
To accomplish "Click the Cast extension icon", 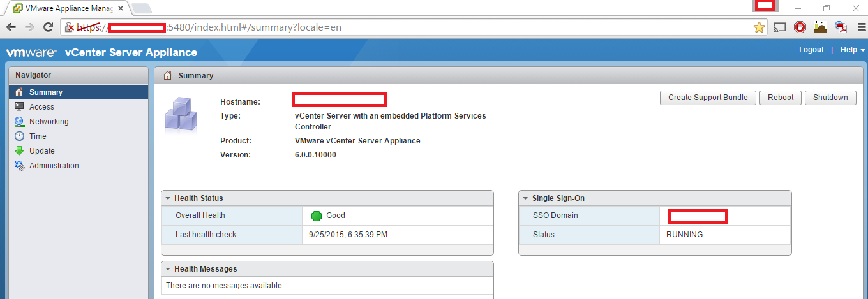I will [x=780, y=27].
